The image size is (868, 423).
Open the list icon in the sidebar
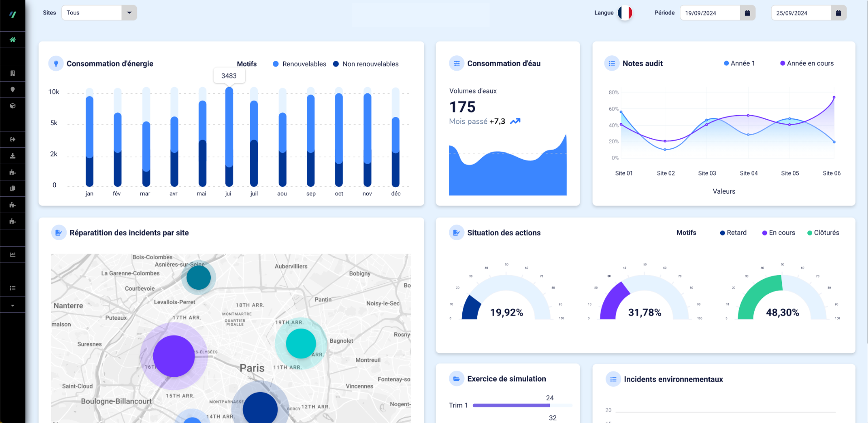pyautogui.click(x=13, y=288)
